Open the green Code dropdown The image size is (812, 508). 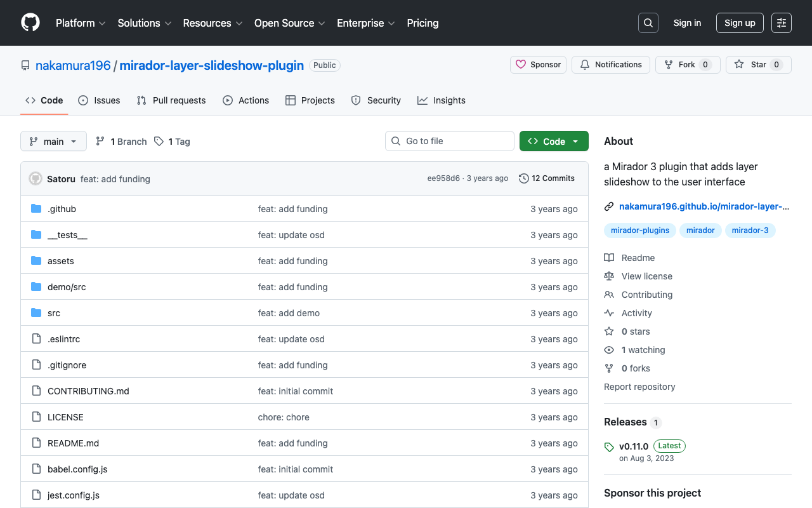pyautogui.click(x=553, y=142)
